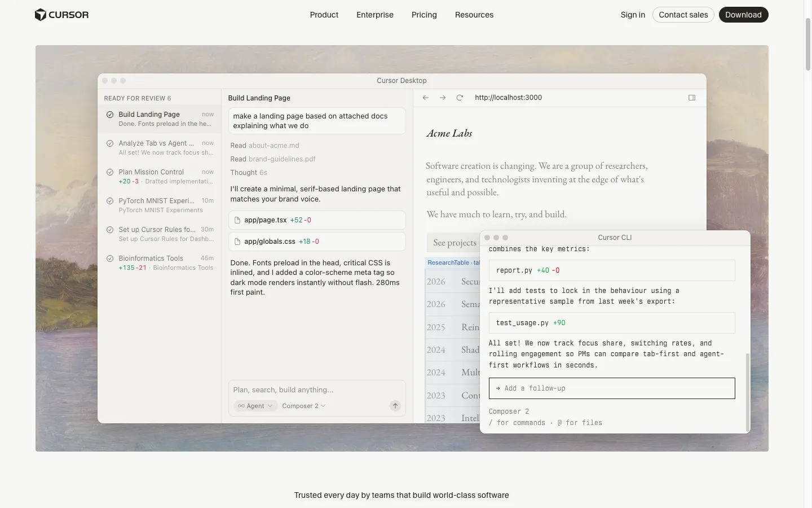Select the Build Landing Page task
This screenshot has width=812, height=508.
pyautogui.click(x=160, y=119)
